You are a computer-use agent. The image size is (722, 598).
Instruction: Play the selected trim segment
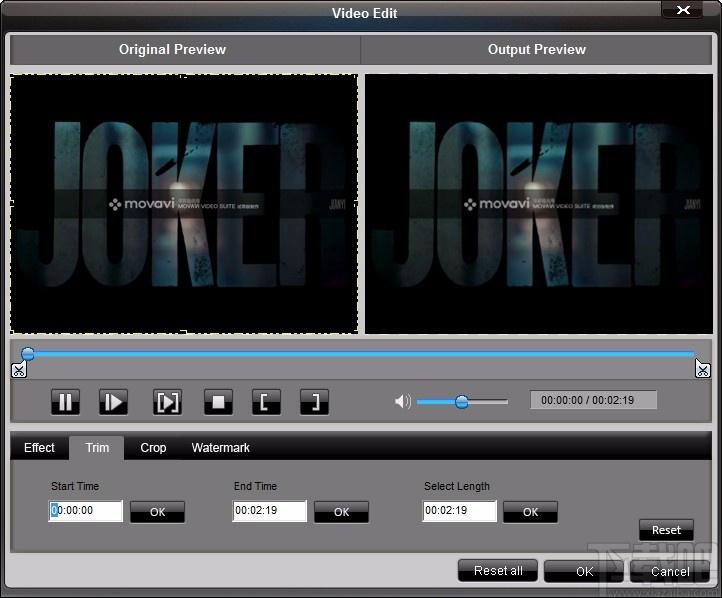pos(167,402)
